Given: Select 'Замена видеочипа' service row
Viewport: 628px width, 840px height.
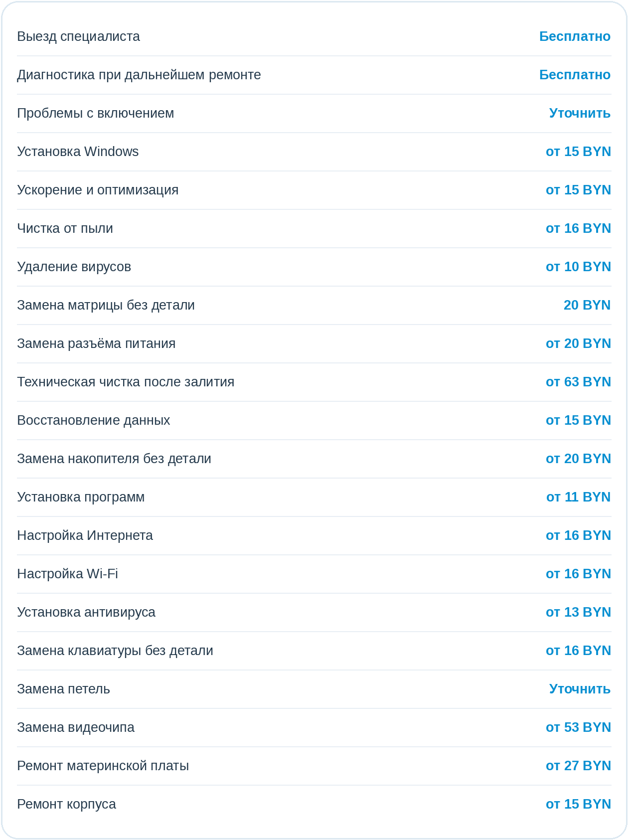Looking at the screenshot, I should [314, 727].
